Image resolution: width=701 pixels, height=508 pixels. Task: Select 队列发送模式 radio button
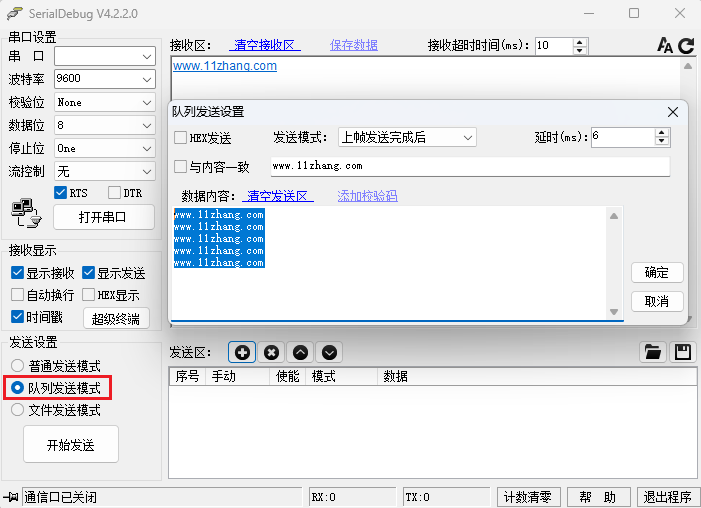tap(17, 388)
